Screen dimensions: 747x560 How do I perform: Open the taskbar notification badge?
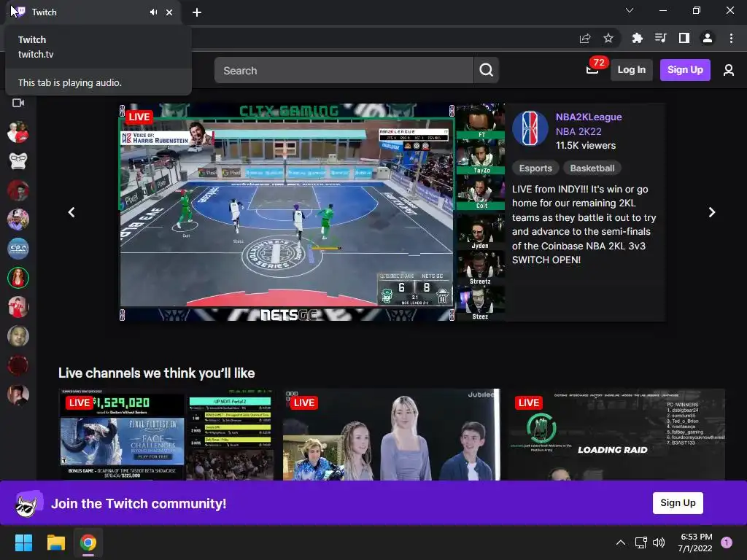tap(727, 542)
